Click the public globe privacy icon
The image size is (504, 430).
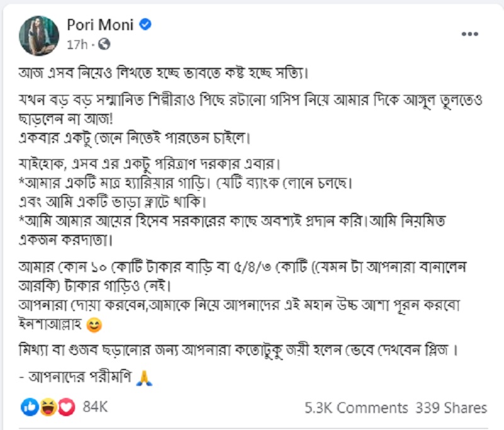pos(104,44)
